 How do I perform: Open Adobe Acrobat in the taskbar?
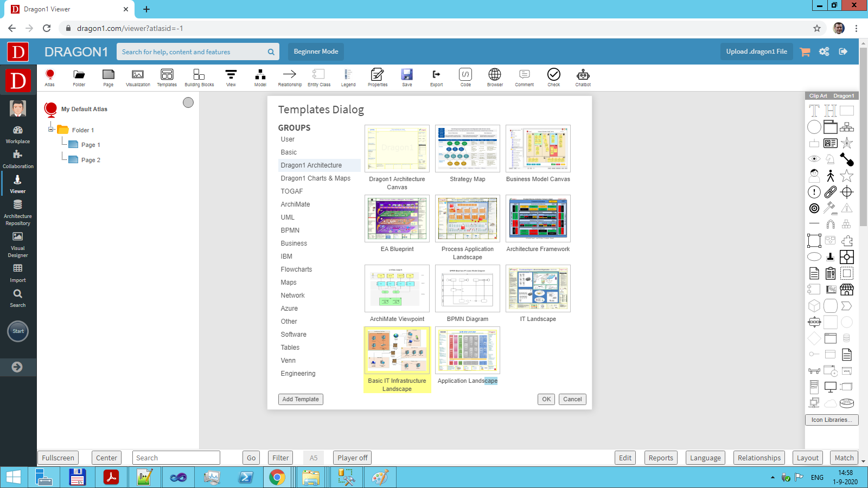(111, 477)
